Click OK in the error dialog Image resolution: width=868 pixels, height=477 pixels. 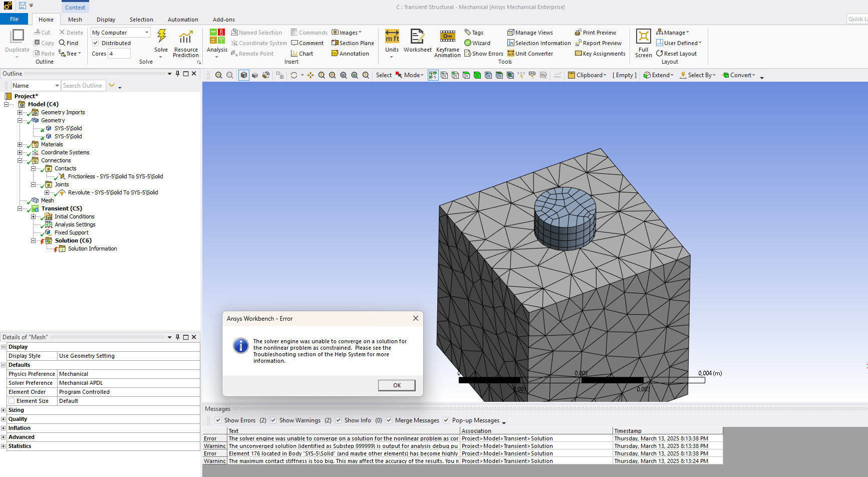tap(397, 385)
